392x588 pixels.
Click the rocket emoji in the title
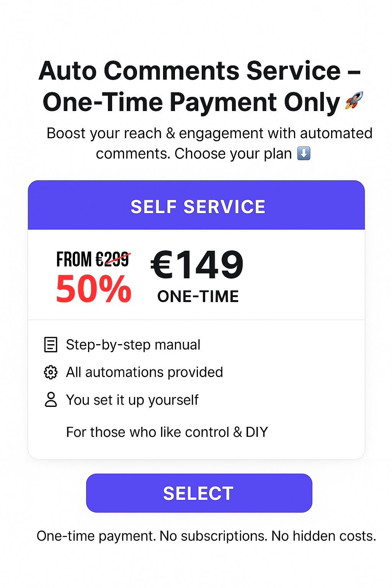354,100
